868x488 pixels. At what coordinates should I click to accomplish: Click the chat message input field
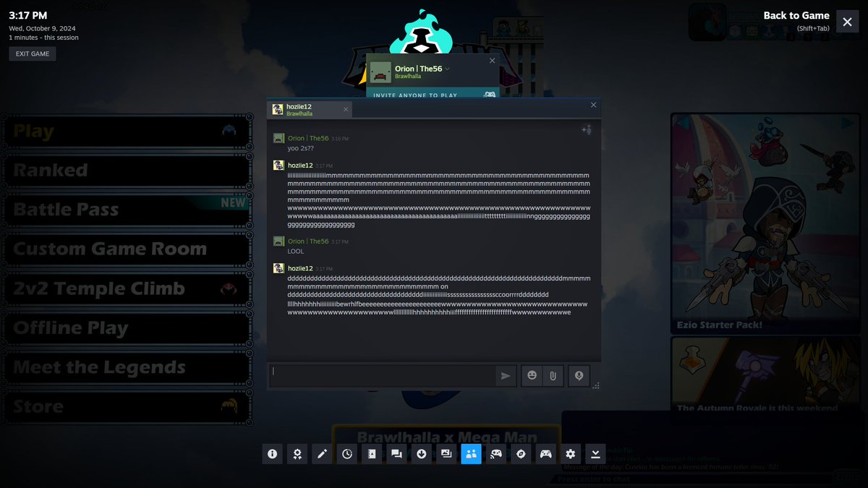(382, 376)
